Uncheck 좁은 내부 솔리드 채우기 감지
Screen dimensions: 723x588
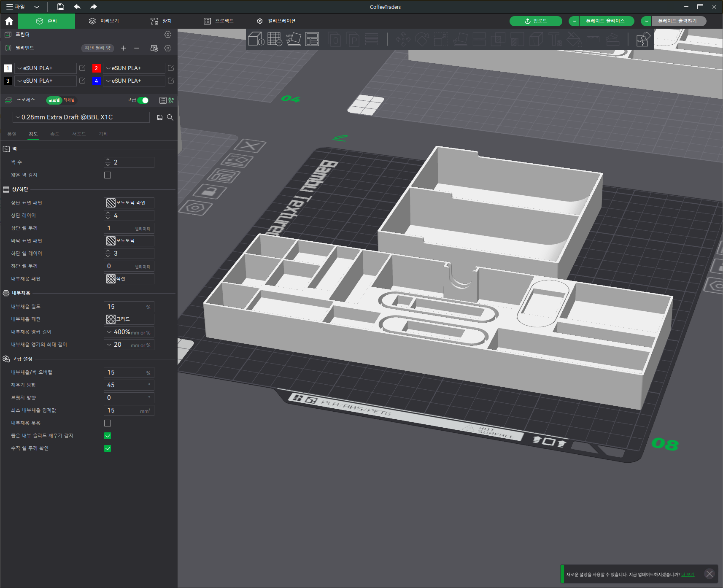click(108, 436)
